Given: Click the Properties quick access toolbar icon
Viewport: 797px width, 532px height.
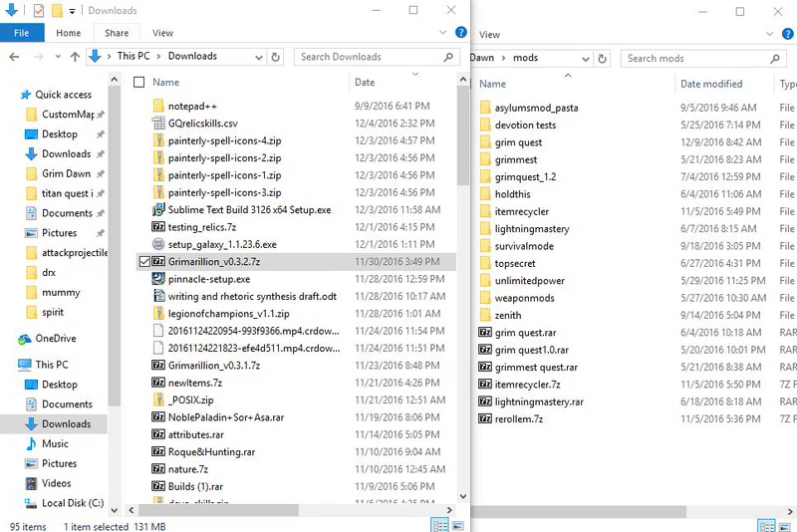Looking at the screenshot, I should (x=39, y=10).
